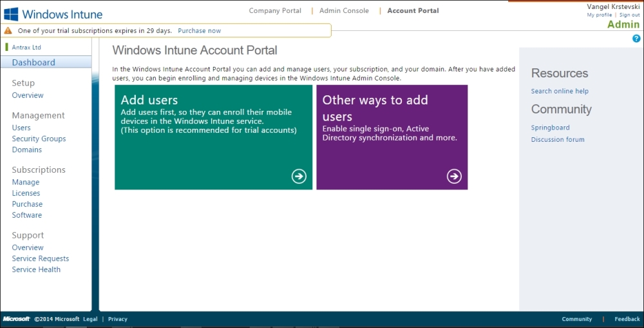Click the Setup section heading
Image resolution: width=644 pixels, height=328 pixels.
point(23,83)
